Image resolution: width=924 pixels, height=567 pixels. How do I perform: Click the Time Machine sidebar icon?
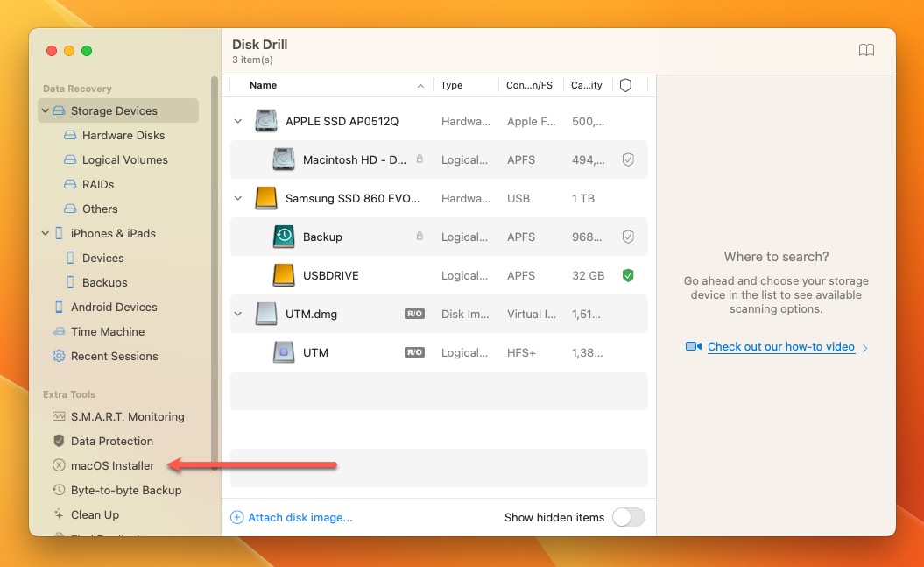point(59,331)
